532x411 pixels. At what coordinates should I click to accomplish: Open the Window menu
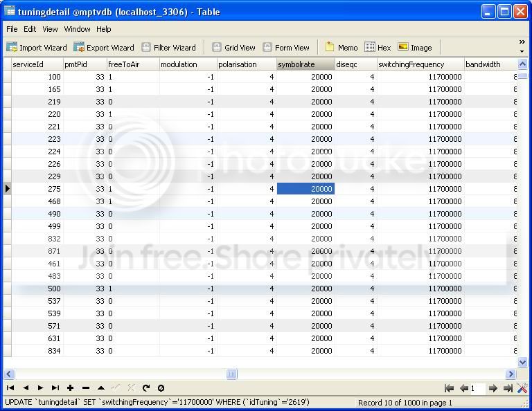(x=77, y=29)
